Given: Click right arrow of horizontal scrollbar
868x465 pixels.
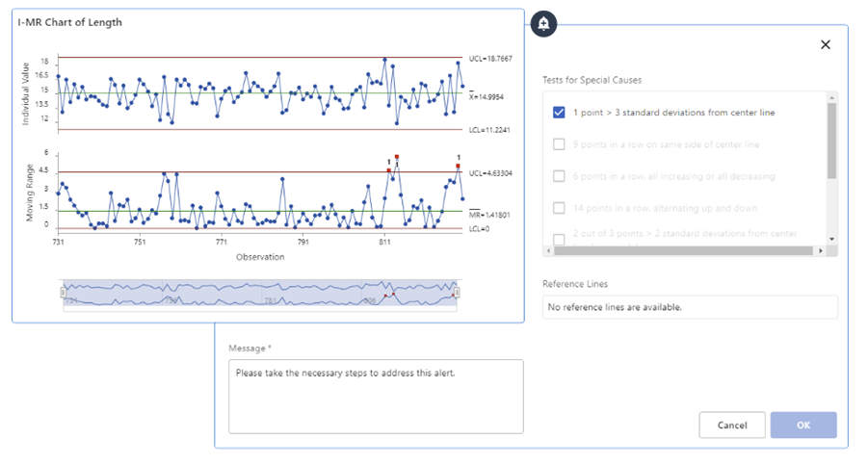Looking at the screenshot, I should (x=820, y=250).
